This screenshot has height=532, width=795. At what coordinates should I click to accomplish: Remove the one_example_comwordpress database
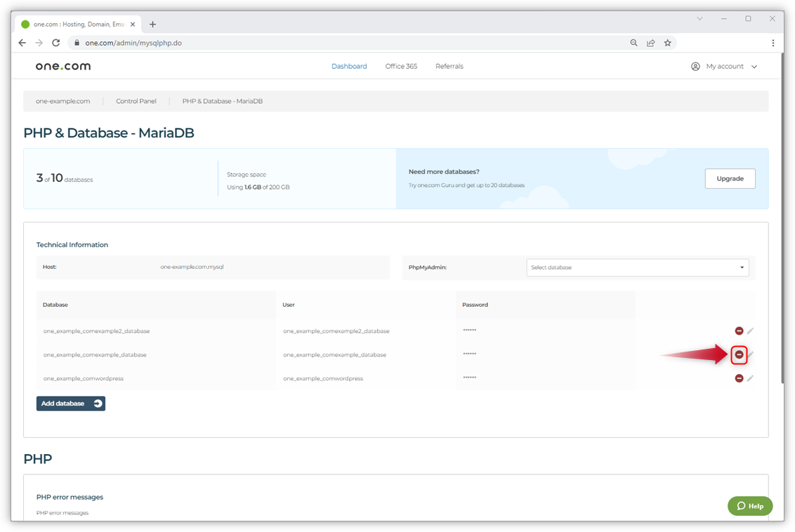click(x=739, y=378)
